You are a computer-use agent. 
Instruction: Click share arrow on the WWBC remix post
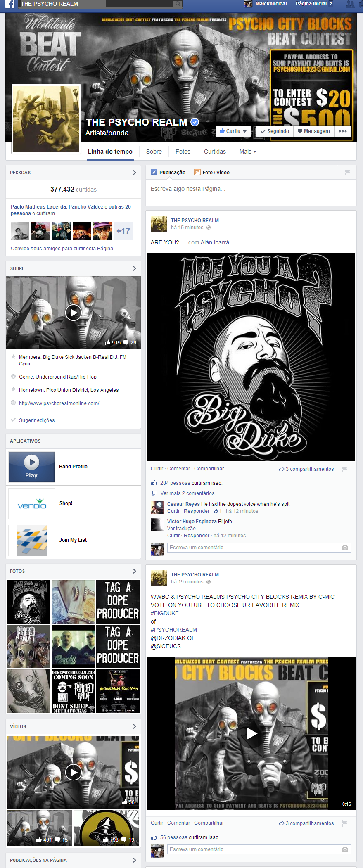point(282,823)
